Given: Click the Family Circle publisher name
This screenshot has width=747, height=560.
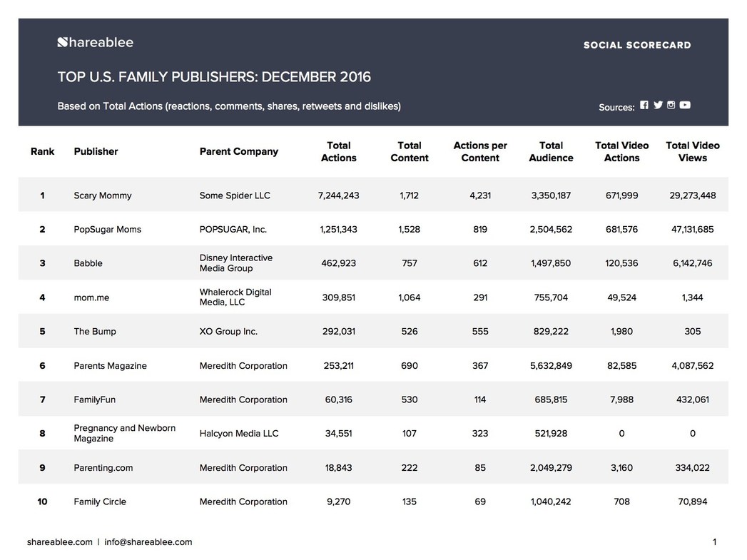Looking at the screenshot, I should [100, 502].
